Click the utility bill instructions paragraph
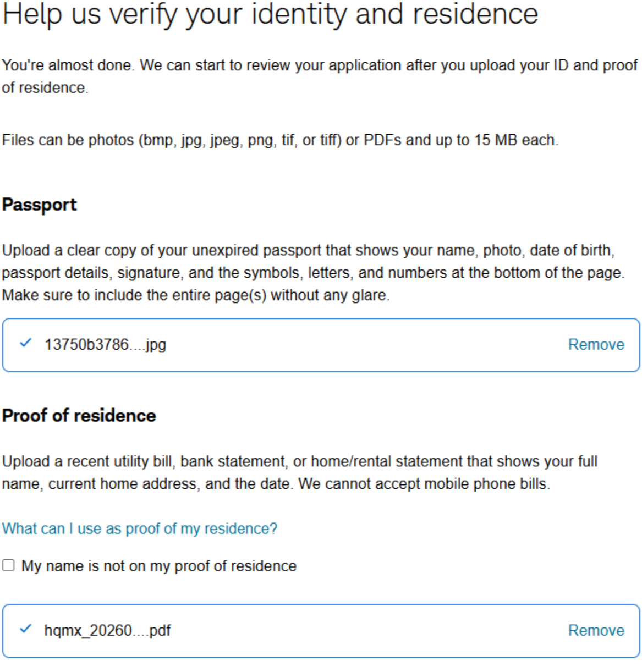This screenshot has width=642, height=672. point(299,472)
